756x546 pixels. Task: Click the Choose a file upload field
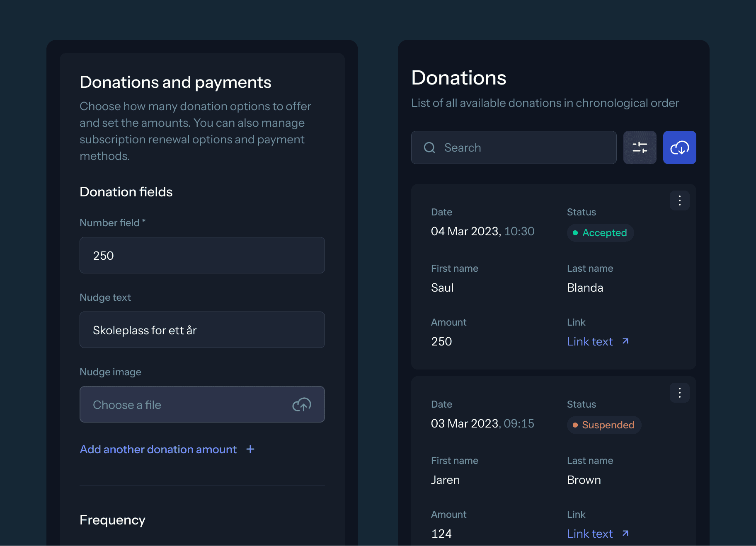202,404
